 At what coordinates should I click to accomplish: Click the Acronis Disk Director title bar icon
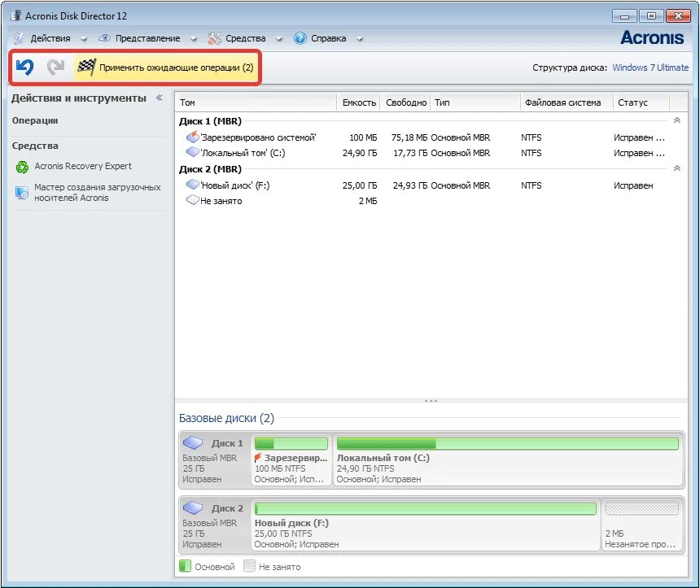16,15
